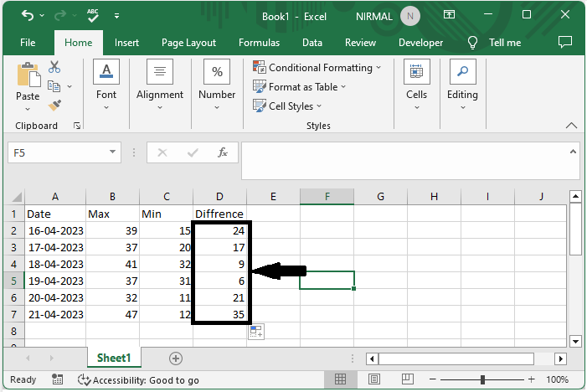Image resolution: width=587 pixels, height=392 pixels.
Task: Open the Developer tab
Action: tap(420, 43)
